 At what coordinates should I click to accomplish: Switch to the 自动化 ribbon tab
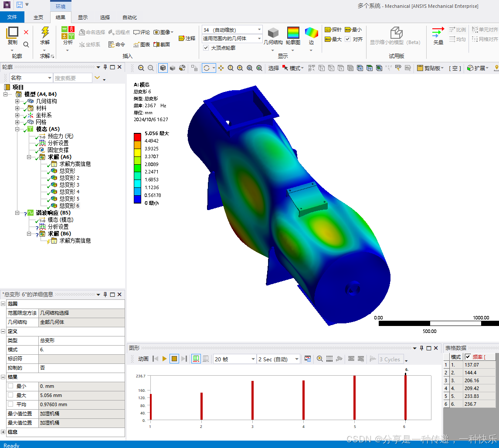click(x=129, y=17)
